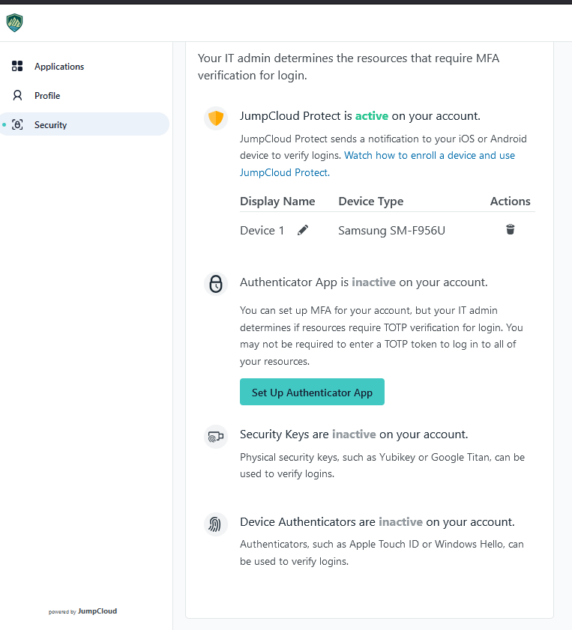Click the Authenticator App lock icon

coord(216,284)
